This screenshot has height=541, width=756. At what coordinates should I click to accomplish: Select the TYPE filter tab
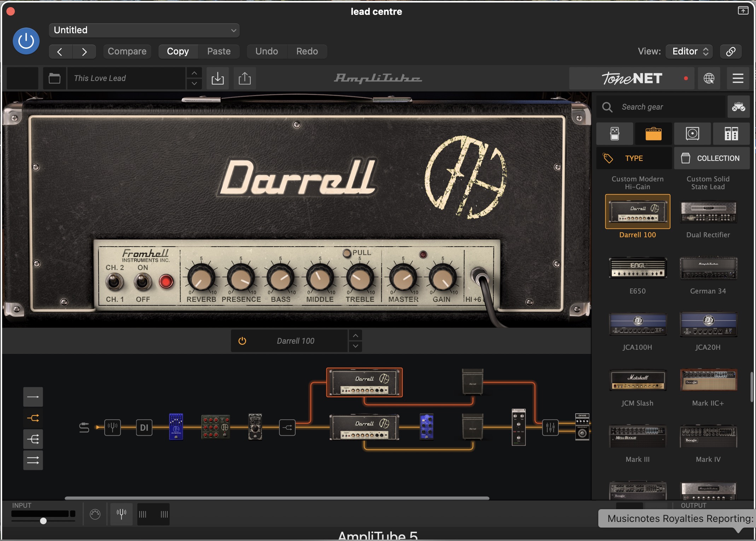634,158
